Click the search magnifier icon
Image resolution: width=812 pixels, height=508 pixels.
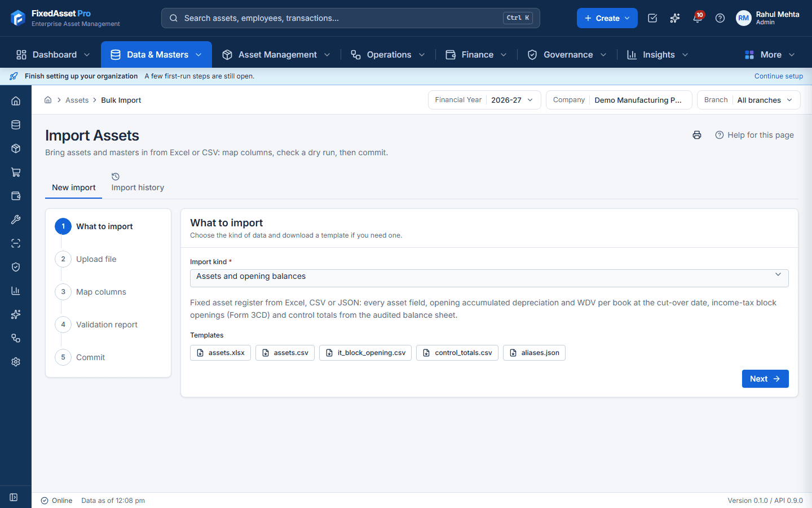click(x=174, y=18)
